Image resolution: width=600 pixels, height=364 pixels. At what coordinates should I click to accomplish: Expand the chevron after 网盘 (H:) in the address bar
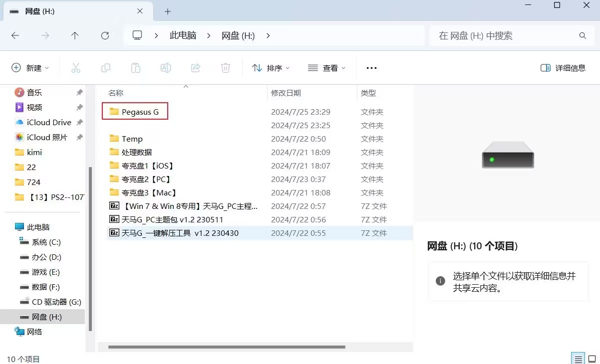(x=268, y=36)
